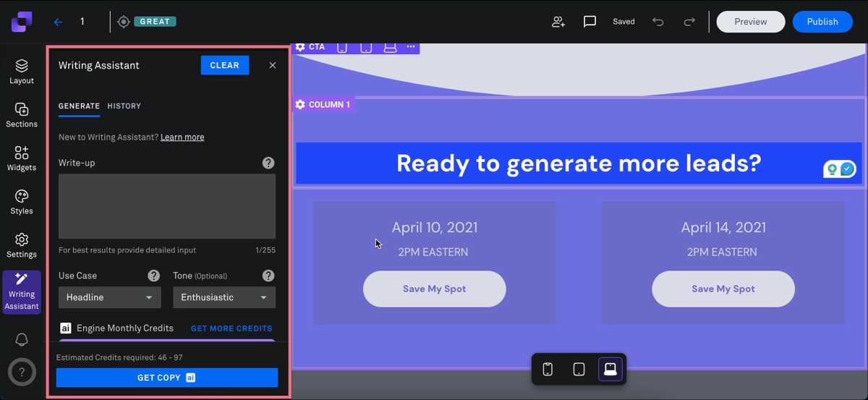This screenshot has height=400, width=868.
Task: Select the 'Ready to generate more leads?' headline
Action: click(x=579, y=163)
